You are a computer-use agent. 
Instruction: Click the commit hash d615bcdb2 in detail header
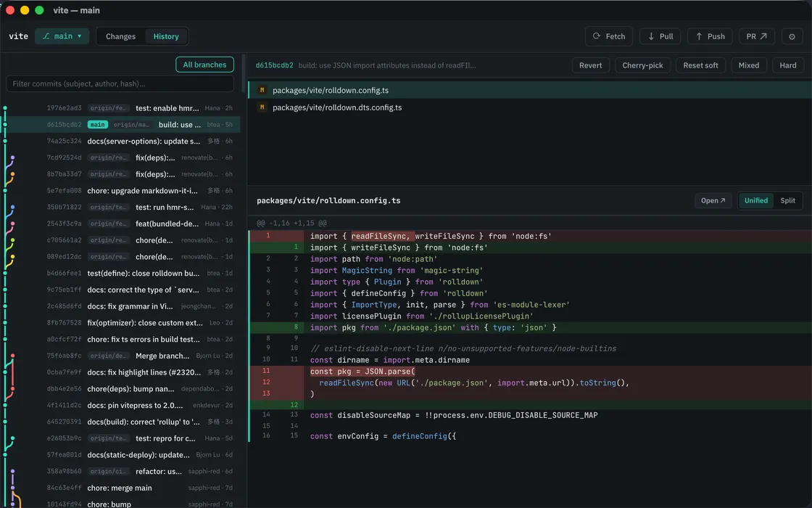(275, 65)
